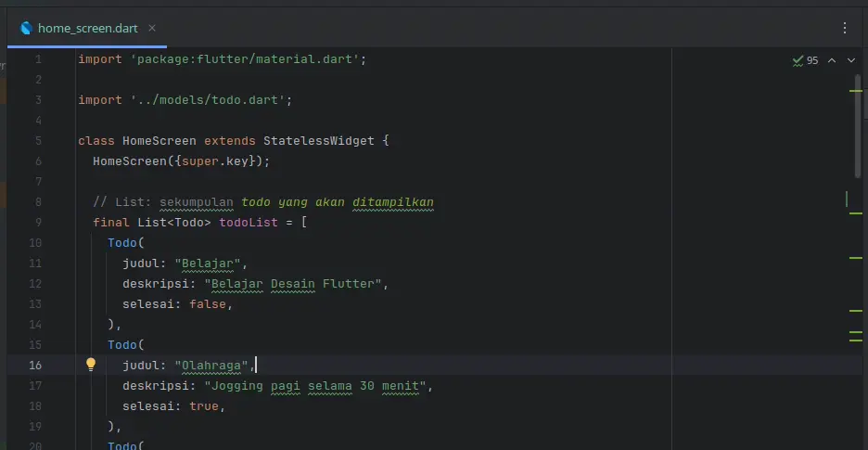Click the HomeScreen class name
The image size is (868, 450).
160,141
